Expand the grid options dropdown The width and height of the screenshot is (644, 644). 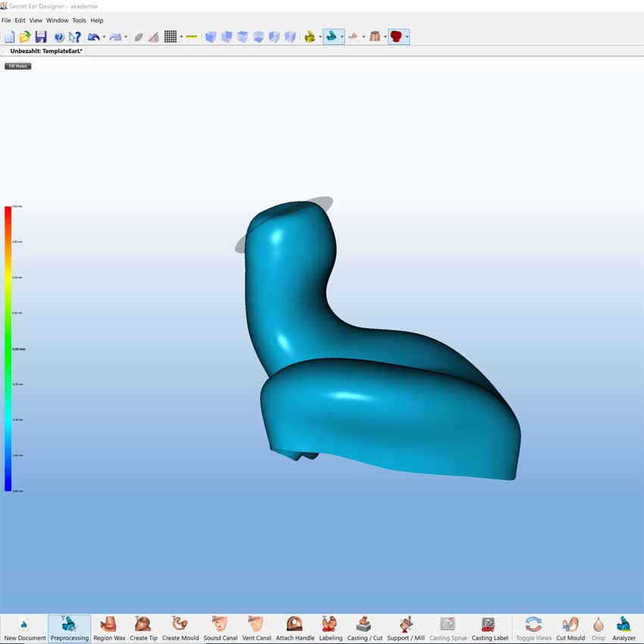tap(180, 36)
